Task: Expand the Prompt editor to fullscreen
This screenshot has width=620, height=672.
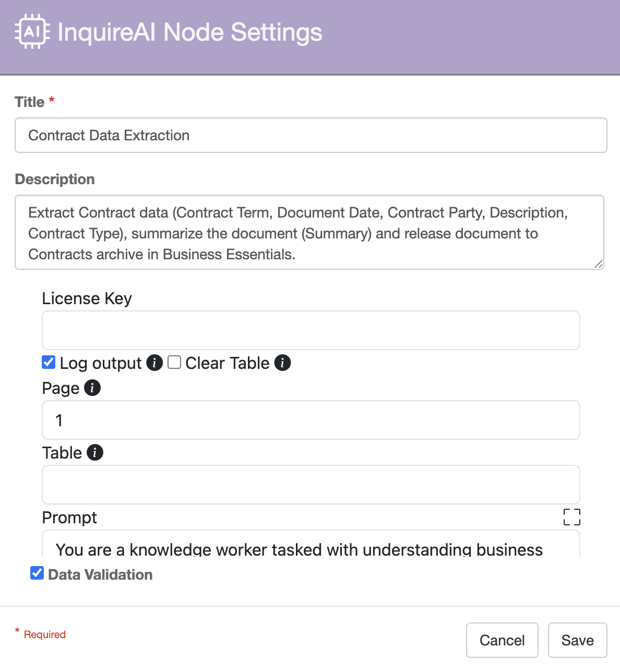Action: pyautogui.click(x=572, y=517)
